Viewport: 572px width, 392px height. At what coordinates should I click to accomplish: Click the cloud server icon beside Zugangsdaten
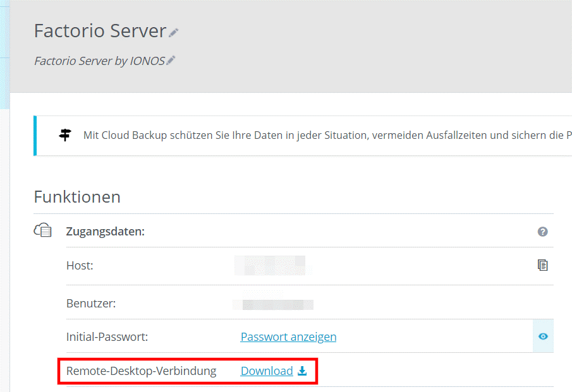coord(43,230)
